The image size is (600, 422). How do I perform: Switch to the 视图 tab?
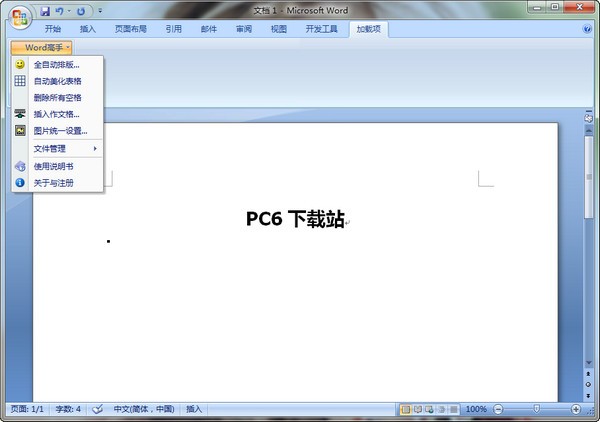[279, 29]
